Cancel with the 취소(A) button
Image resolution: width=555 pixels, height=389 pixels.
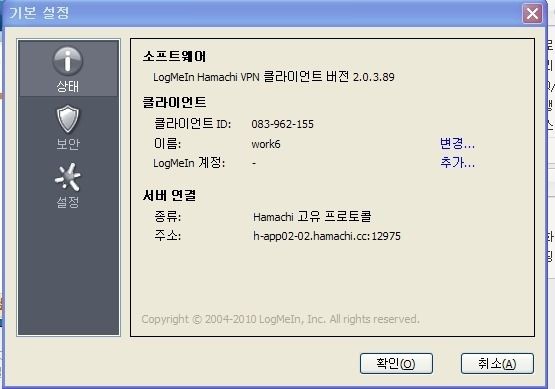coord(497,363)
